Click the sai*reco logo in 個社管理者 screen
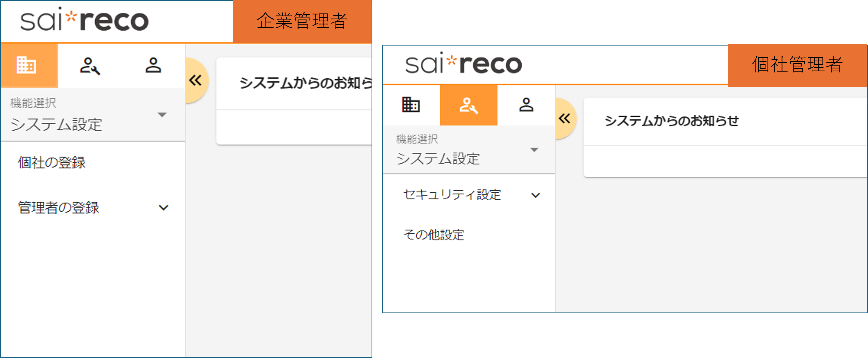The image size is (868, 358). [x=462, y=64]
